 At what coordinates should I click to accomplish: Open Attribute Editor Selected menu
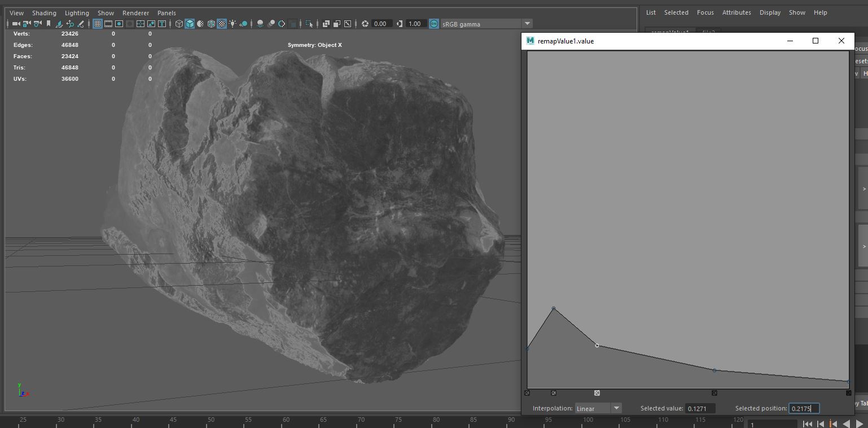pos(676,12)
